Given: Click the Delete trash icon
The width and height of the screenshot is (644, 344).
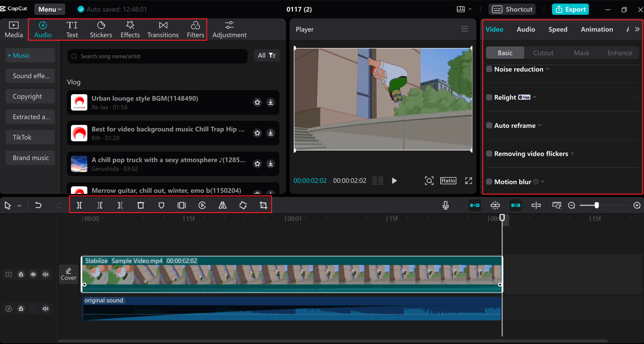Looking at the screenshot, I should (x=140, y=205).
